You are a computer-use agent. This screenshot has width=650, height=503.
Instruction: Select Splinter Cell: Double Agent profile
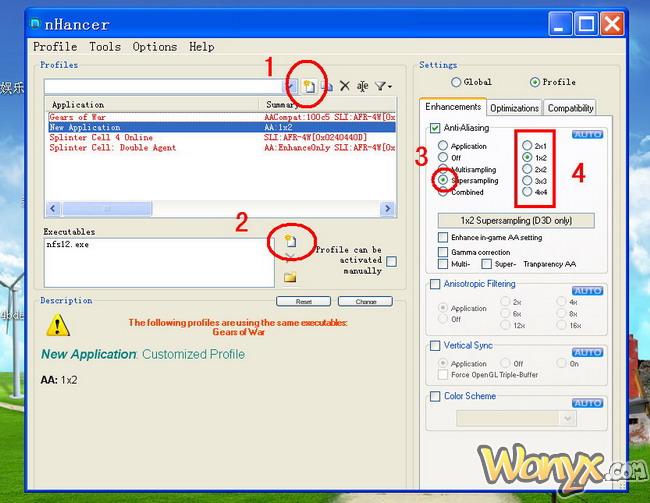112,148
